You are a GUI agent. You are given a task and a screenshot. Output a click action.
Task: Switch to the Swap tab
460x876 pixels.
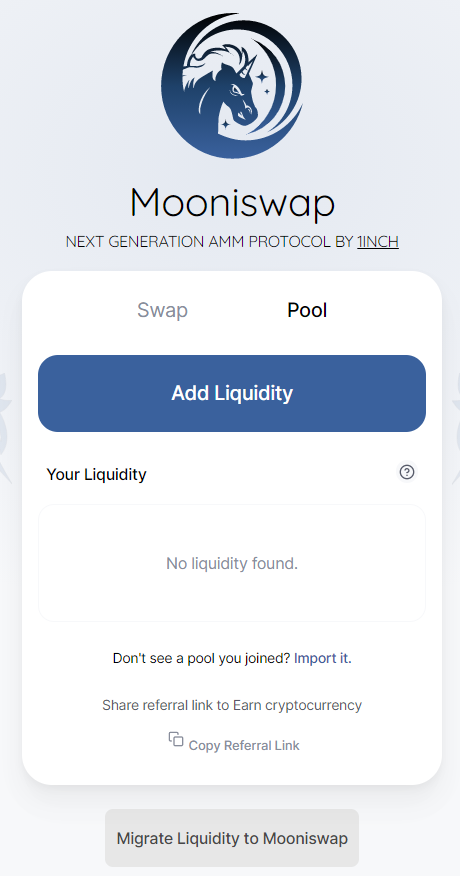coord(163,310)
